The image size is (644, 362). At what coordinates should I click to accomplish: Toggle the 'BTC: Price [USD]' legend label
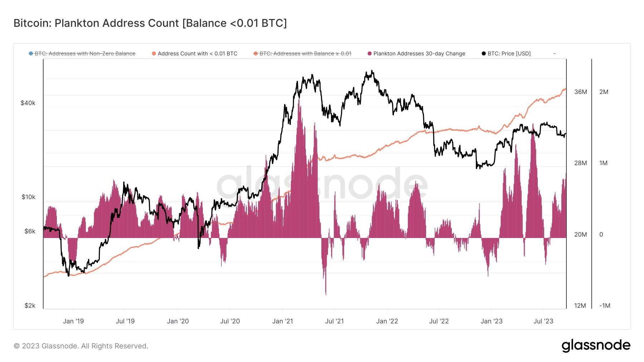[509, 54]
